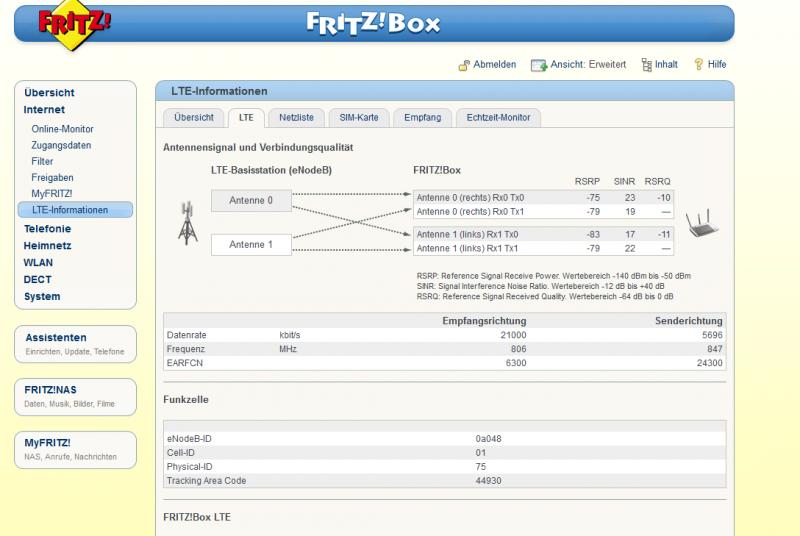Click the SINR column header
This screenshot has width=800, height=536.
pos(624,182)
